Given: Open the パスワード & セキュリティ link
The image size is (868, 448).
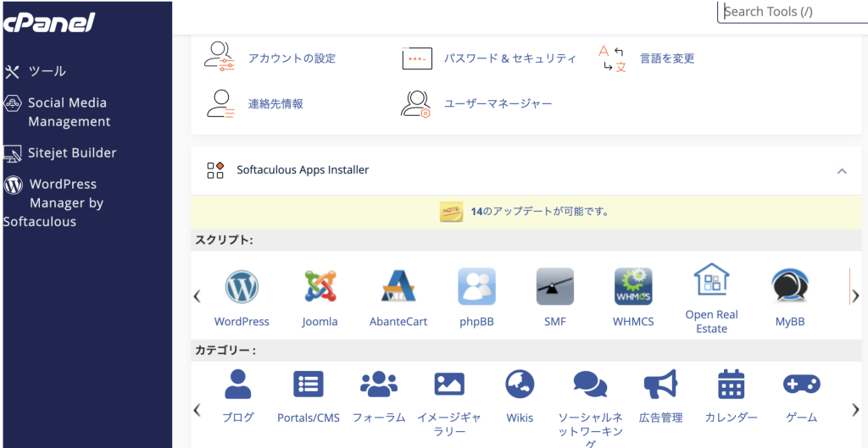Looking at the screenshot, I should click(509, 58).
